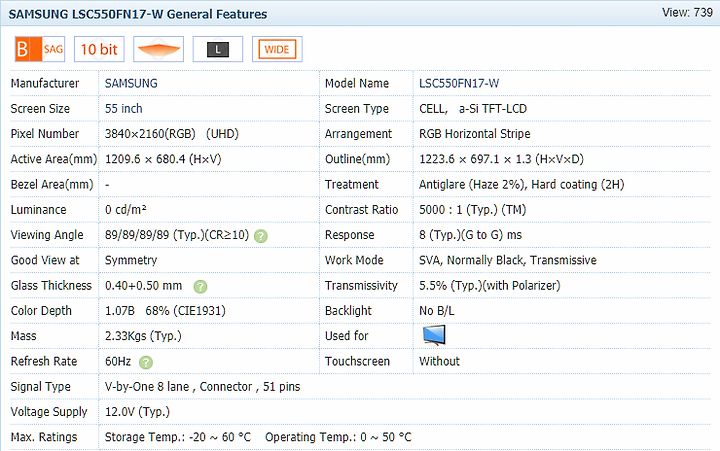Click the Active Area(mm) row label

(x=54, y=159)
